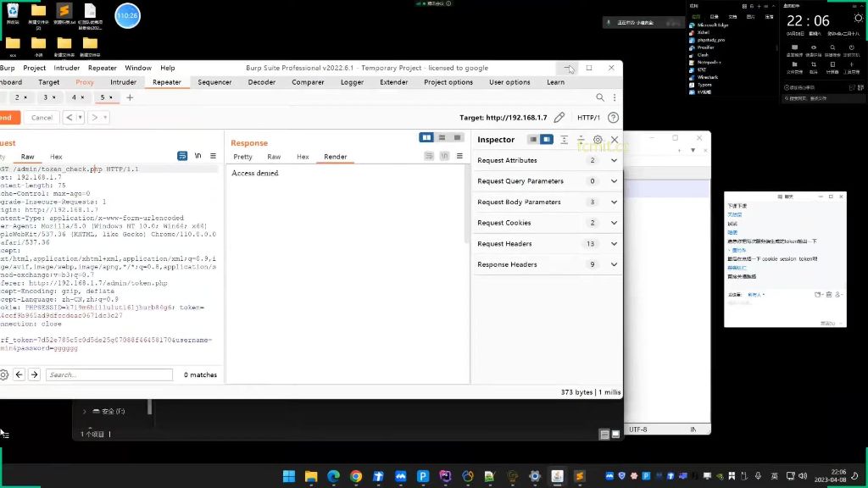Open help question mark icon
The height and width of the screenshot is (488, 868).
[613, 117]
